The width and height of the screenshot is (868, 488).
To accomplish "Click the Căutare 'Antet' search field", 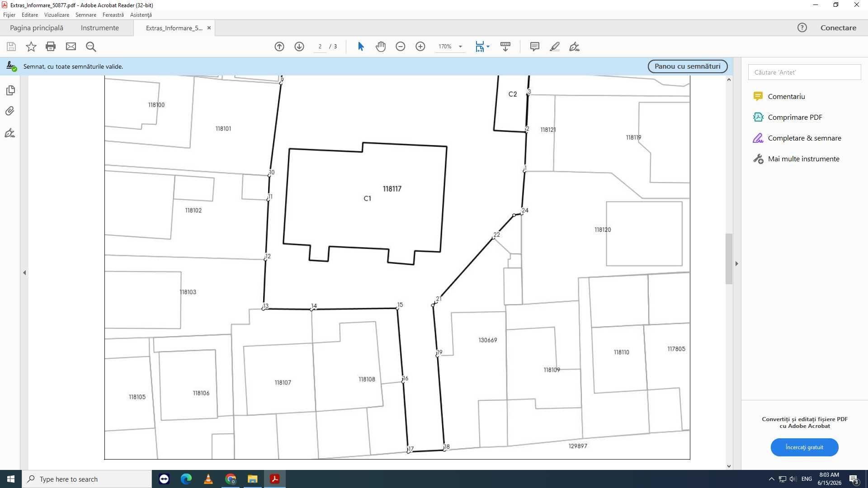I will click(804, 72).
